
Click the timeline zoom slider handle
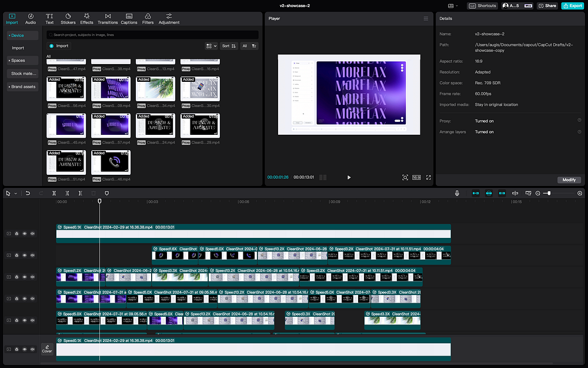(548, 193)
